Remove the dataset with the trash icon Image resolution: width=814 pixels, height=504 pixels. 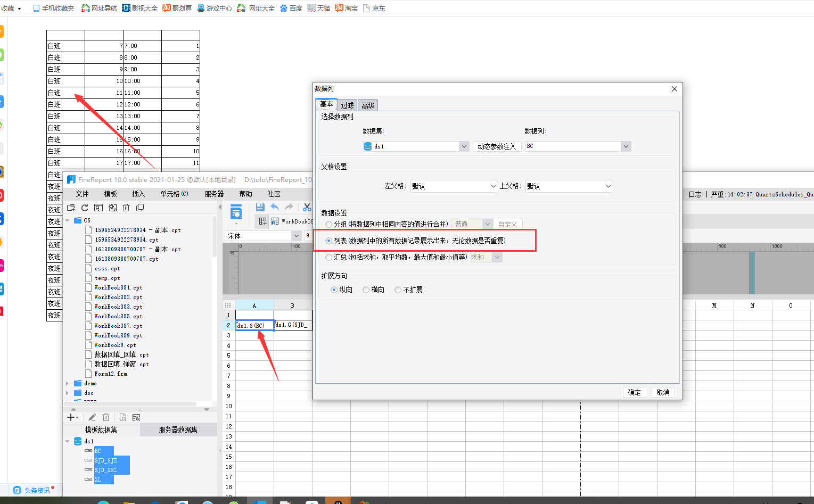tap(106, 417)
